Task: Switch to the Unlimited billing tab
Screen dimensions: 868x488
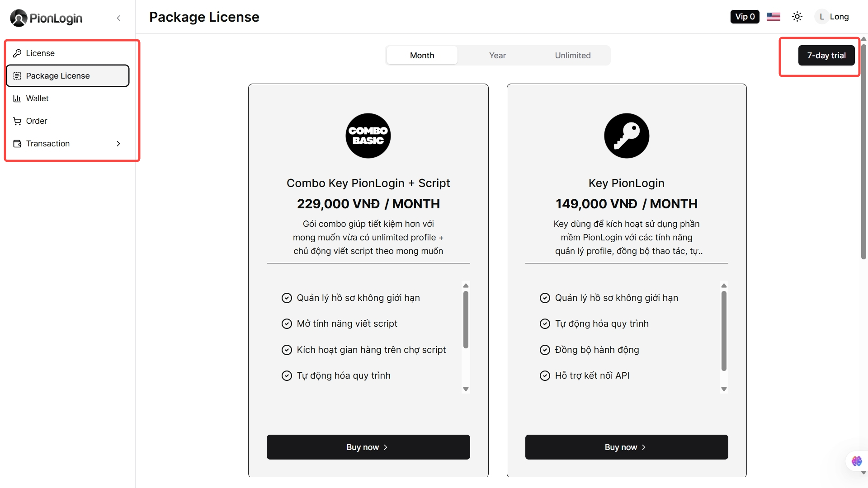Action: (573, 56)
